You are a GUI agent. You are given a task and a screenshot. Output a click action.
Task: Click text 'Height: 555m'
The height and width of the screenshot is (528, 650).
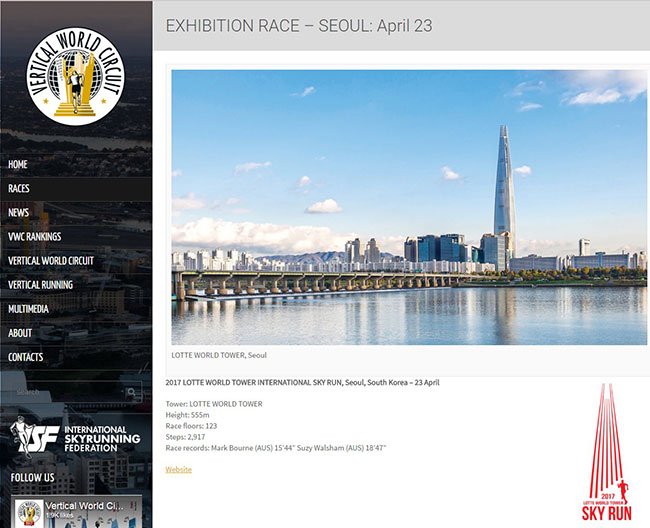tap(187, 415)
